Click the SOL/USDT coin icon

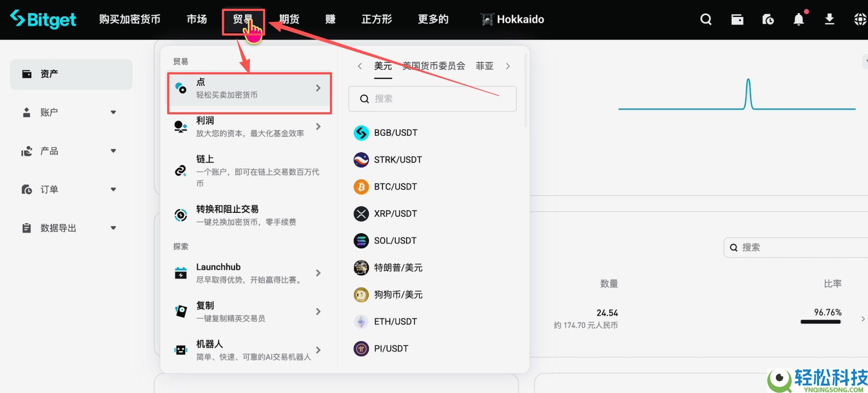[361, 240]
